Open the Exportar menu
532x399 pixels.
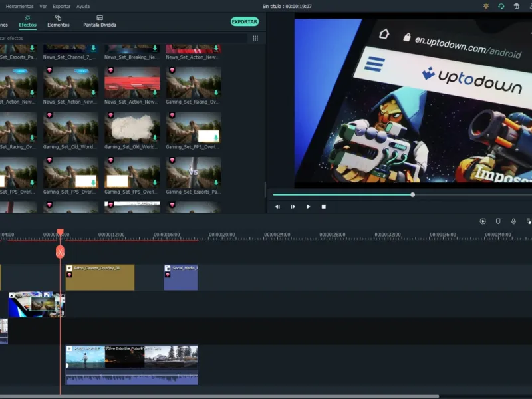click(x=61, y=6)
